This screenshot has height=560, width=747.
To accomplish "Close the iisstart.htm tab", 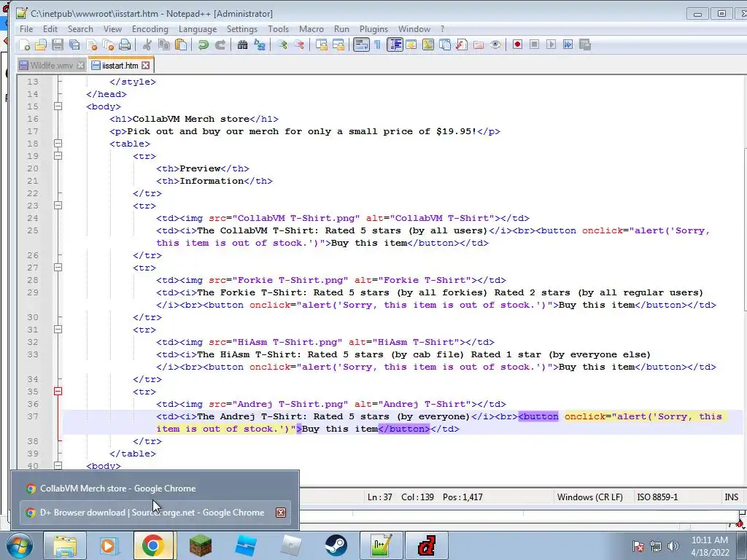I will coord(146,65).
